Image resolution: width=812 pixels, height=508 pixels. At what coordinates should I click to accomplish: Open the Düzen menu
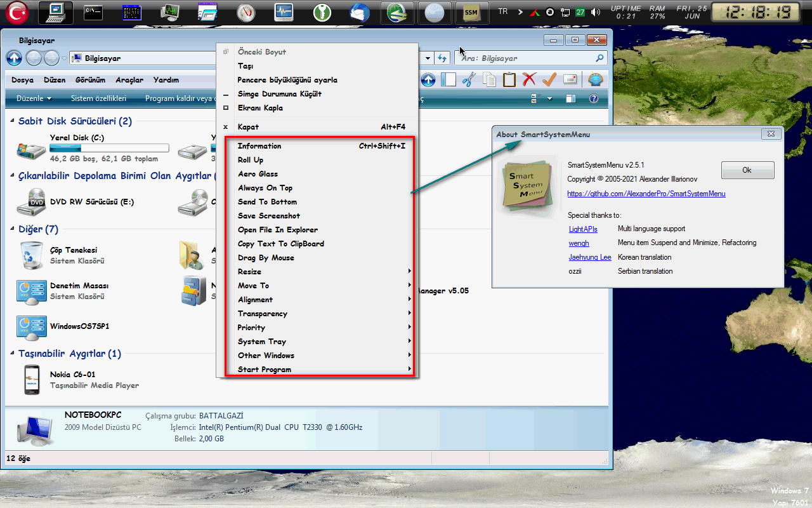coord(55,80)
